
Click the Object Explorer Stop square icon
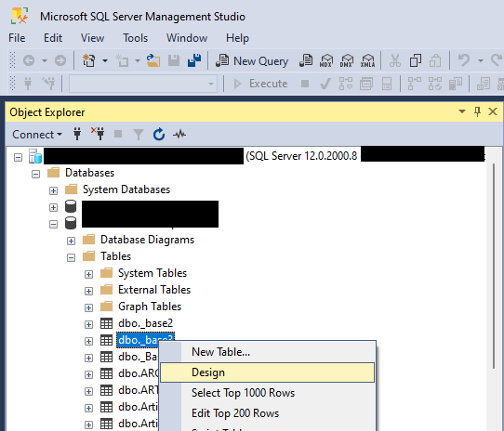pyautogui.click(x=118, y=134)
